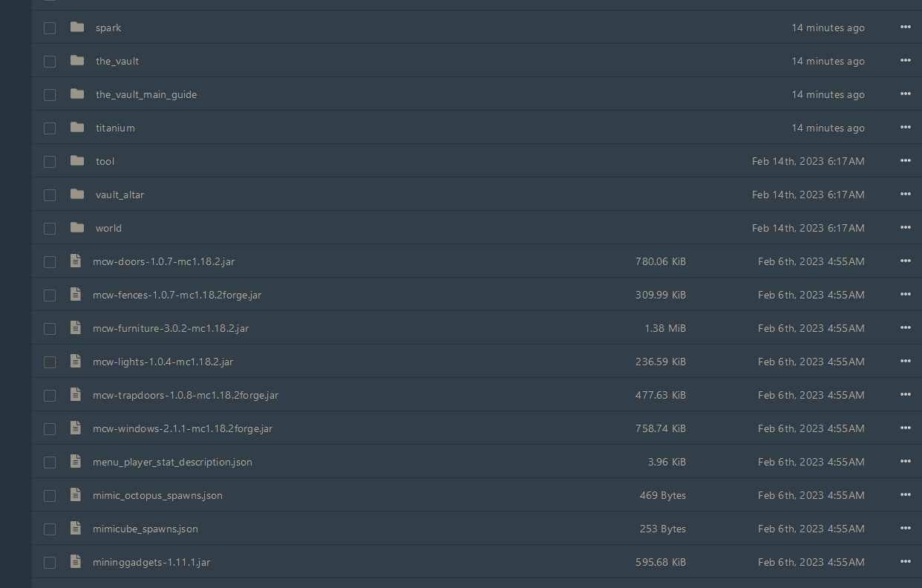The width and height of the screenshot is (922, 588).
Task: Open mcw-windows-2.1.1-mc1.18.2forge.jar
Action: click(x=182, y=428)
